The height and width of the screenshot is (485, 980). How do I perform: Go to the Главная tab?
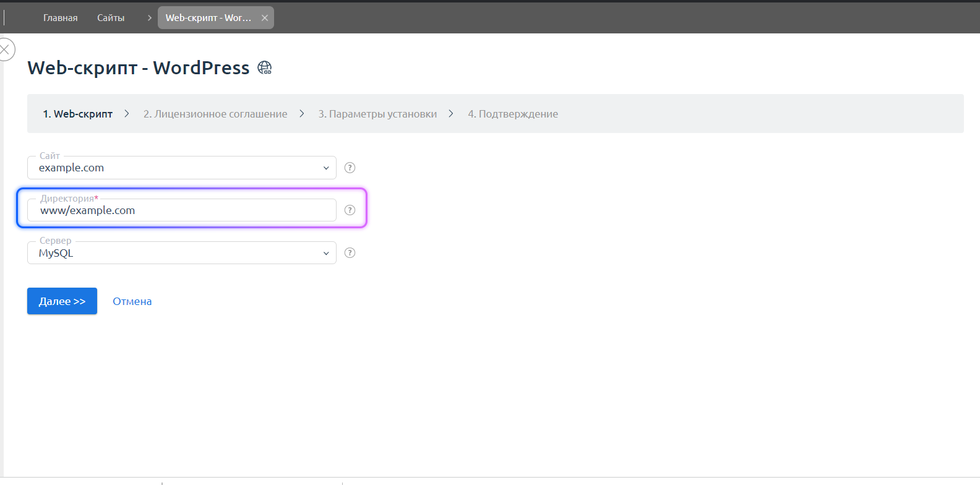pyautogui.click(x=61, y=18)
